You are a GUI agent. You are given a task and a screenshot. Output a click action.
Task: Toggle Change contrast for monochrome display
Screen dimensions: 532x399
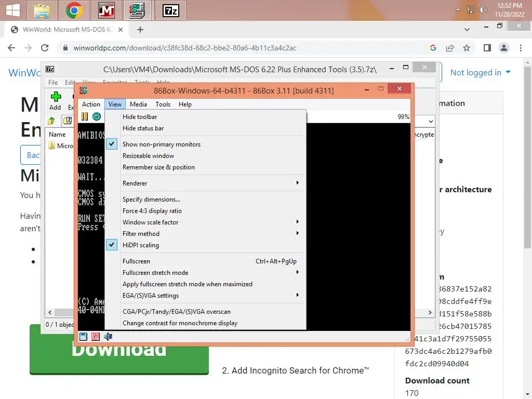coord(206,323)
